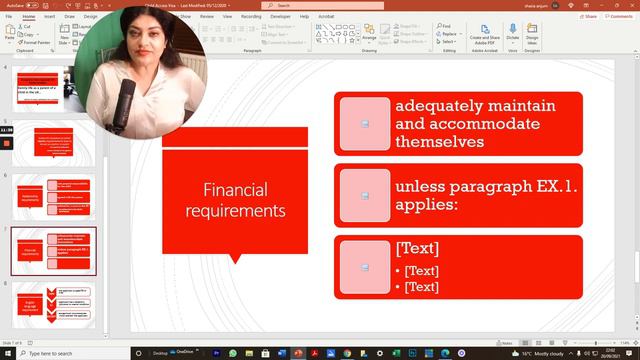Click the Financial requirements shape
Screen dimensions: 640x360
[235, 201]
